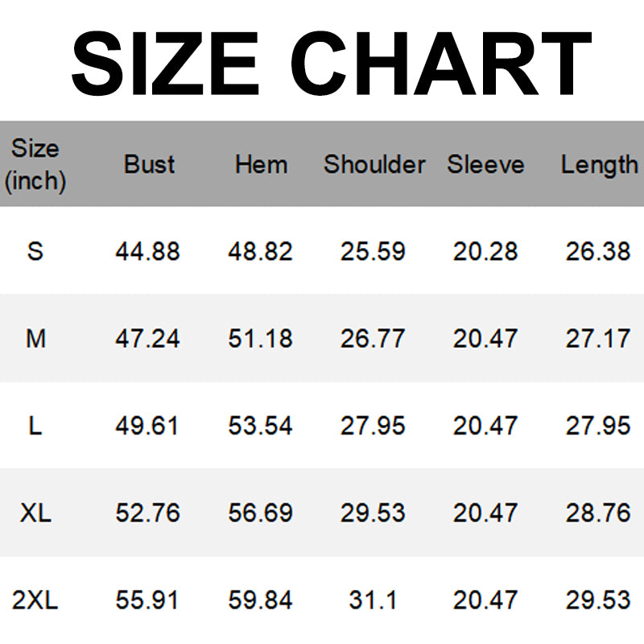
Task: Click shoulder value 26.77 for size M
Action: point(373,338)
